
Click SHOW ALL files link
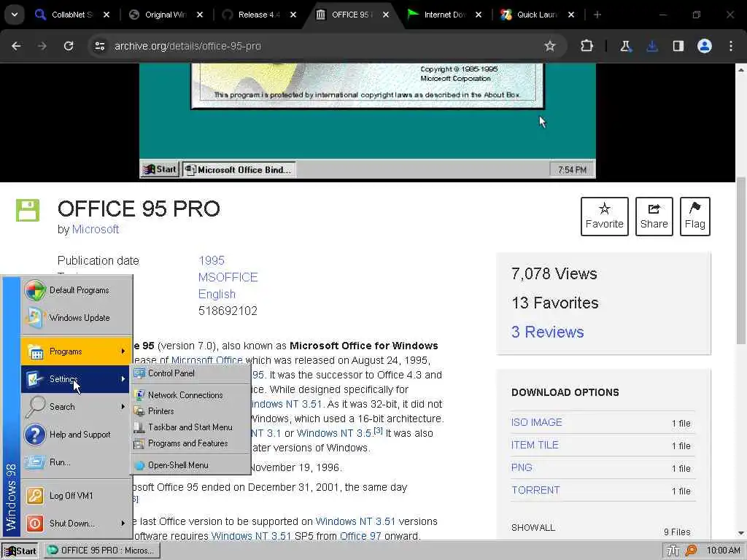(x=533, y=528)
